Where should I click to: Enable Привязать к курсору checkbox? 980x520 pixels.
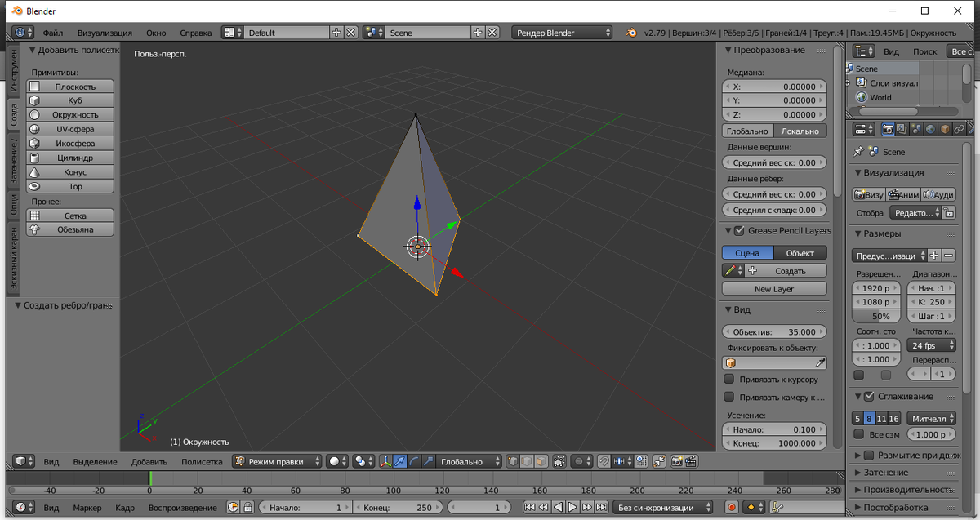[728, 380]
